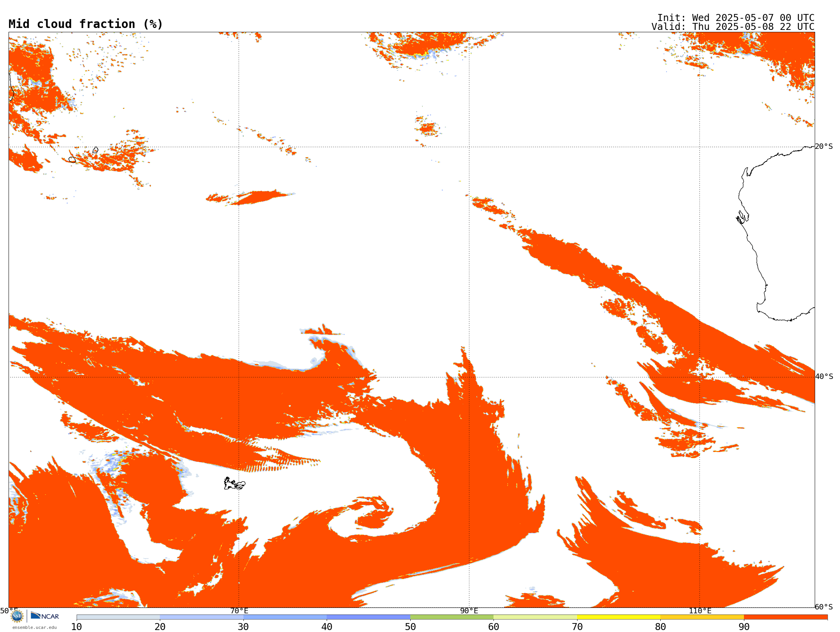Select the Valid: Thu 2025-05-08 22 UTC text

(x=733, y=27)
